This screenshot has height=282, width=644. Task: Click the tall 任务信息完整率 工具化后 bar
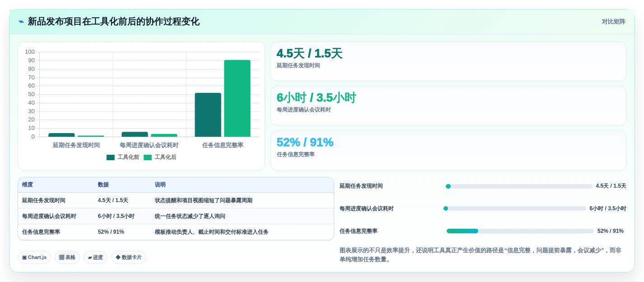click(x=237, y=98)
